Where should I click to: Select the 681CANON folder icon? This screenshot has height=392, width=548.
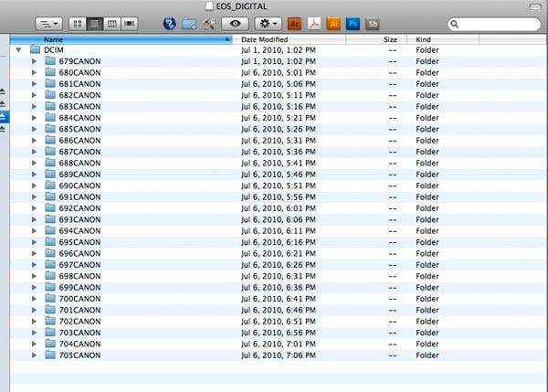pyautogui.click(x=50, y=83)
